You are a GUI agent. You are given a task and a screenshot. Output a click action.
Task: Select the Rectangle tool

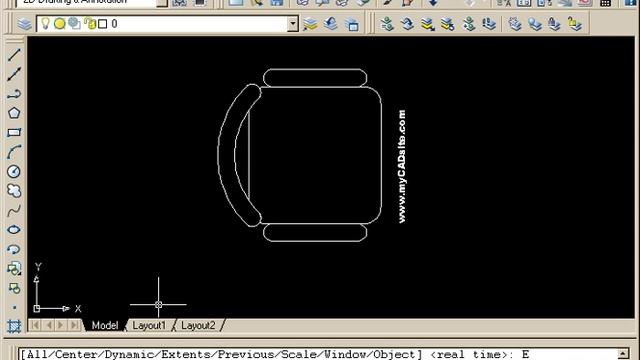(14, 133)
